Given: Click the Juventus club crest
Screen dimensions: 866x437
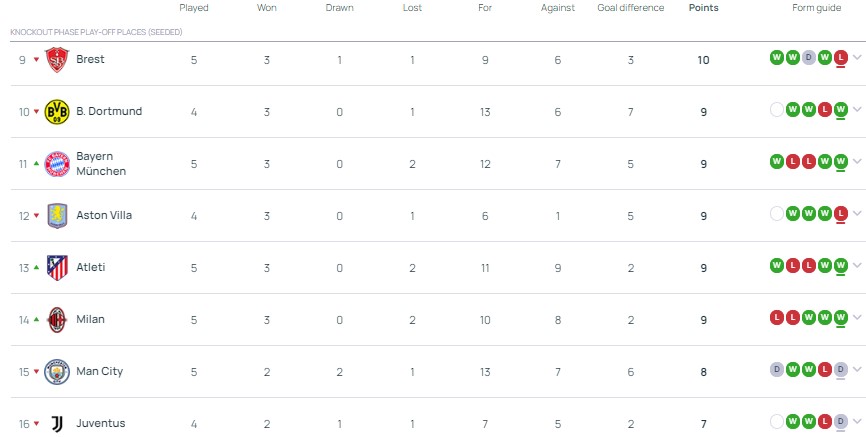Looking at the screenshot, I should pos(57,423).
